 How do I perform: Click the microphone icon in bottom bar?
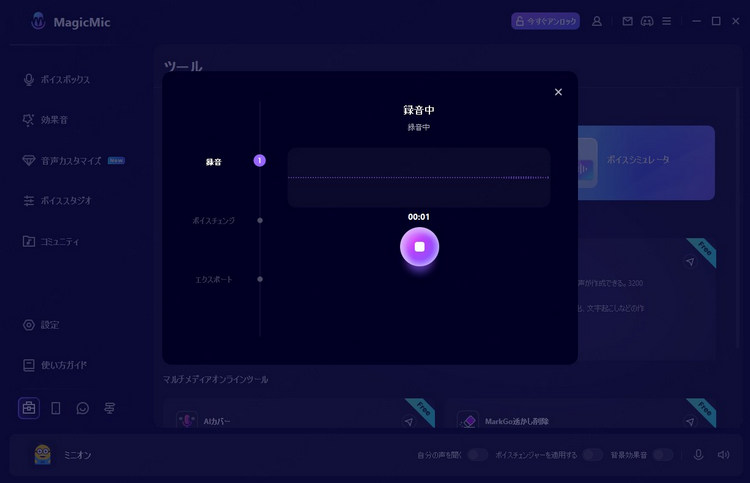pos(698,455)
